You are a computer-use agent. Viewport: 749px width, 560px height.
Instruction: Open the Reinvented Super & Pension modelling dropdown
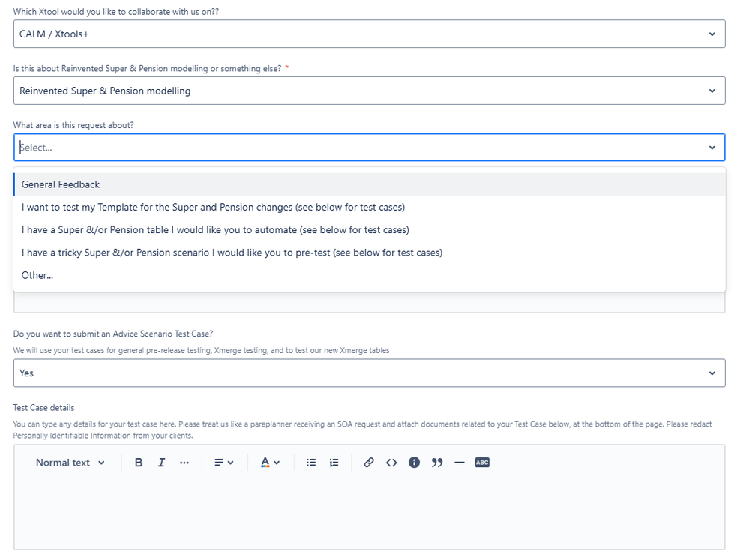pyautogui.click(x=369, y=91)
